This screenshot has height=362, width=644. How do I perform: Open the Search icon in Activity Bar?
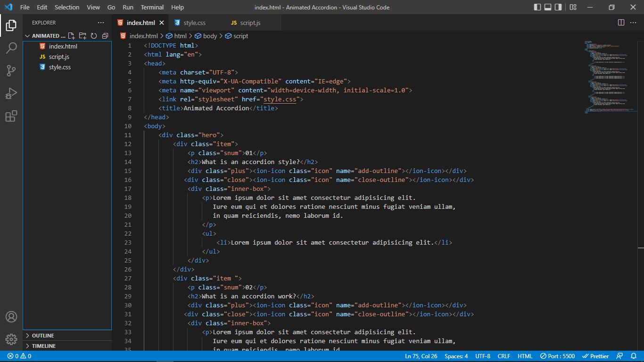[x=11, y=48]
